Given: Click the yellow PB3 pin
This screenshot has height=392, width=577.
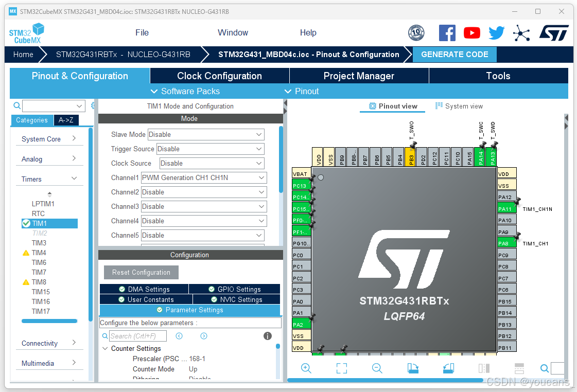Looking at the screenshot, I should pyautogui.click(x=410, y=157).
